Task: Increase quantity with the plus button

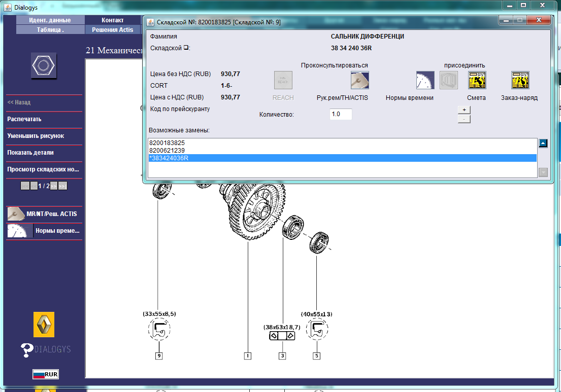Action: tap(464, 110)
